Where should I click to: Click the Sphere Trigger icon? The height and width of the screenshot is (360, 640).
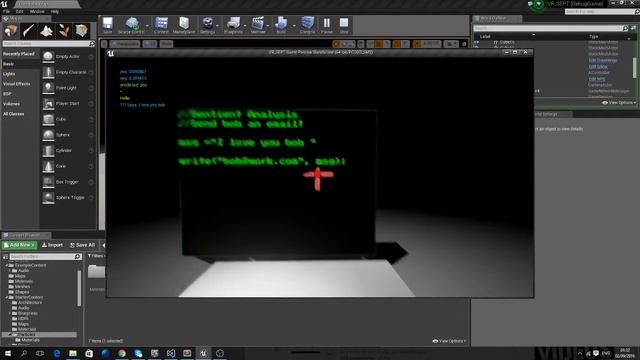coord(48,198)
